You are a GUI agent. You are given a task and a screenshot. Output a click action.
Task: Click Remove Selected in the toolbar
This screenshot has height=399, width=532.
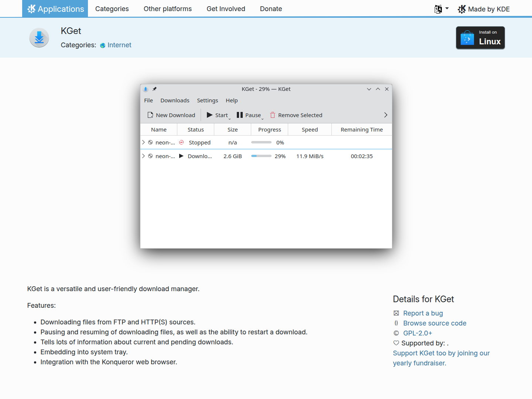296,115
